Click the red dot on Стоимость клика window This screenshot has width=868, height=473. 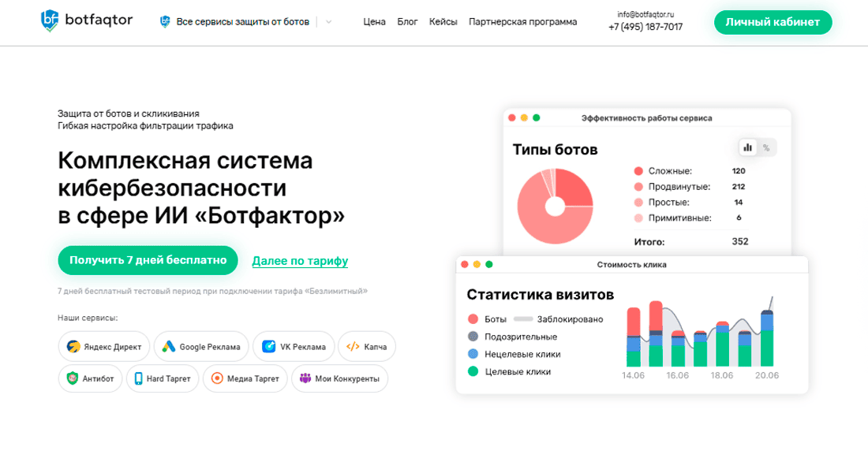465,264
